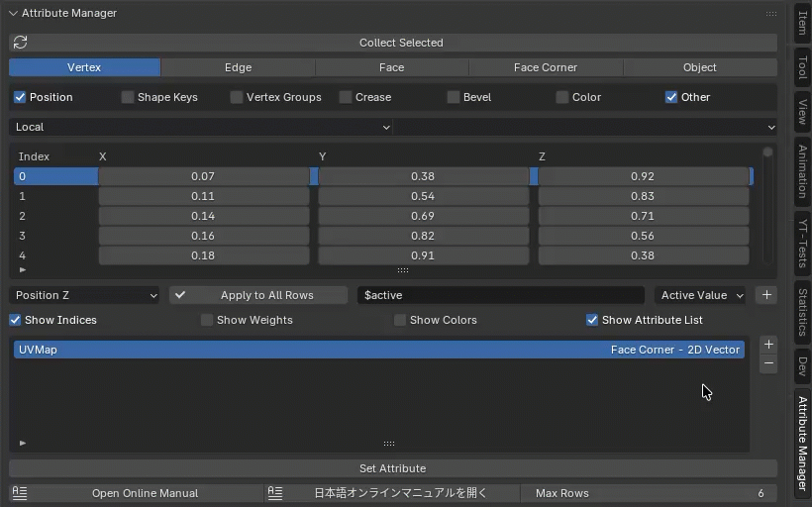Image resolution: width=812 pixels, height=507 pixels.
Task: Click the Apply to All Rows button
Action: pos(258,295)
